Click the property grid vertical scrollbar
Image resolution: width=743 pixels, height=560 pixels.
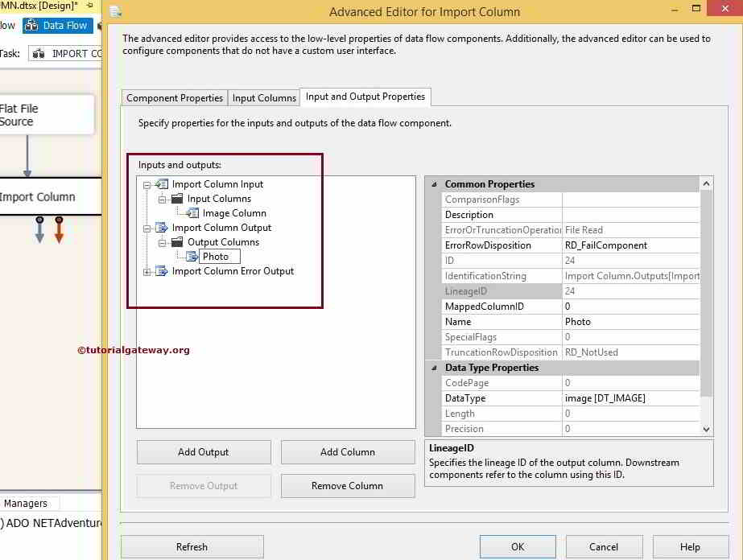point(707,306)
